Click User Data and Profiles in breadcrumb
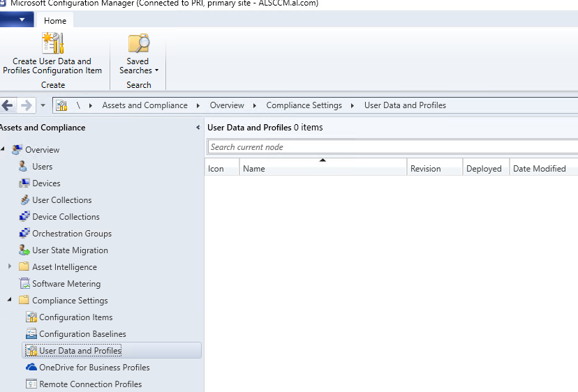The width and height of the screenshot is (578, 392). (405, 105)
